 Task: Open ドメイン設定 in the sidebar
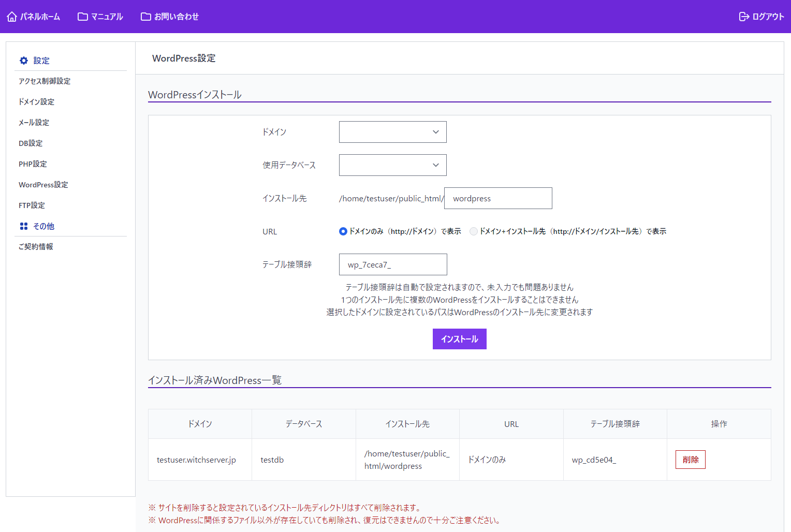(36, 102)
